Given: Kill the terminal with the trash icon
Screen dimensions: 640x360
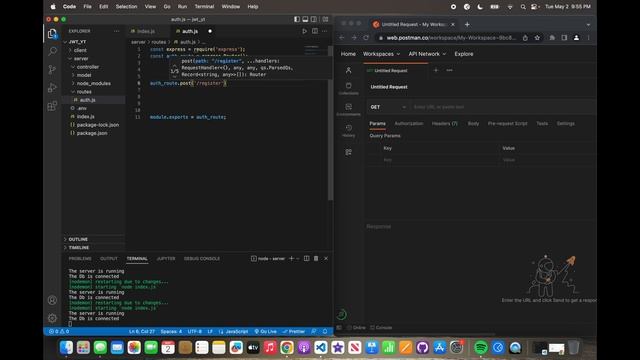Looking at the screenshot, I should (316, 258).
